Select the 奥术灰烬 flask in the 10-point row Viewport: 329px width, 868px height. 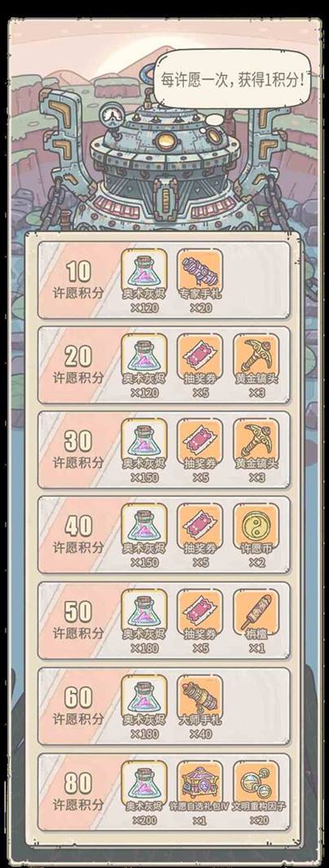pos(144,271)
